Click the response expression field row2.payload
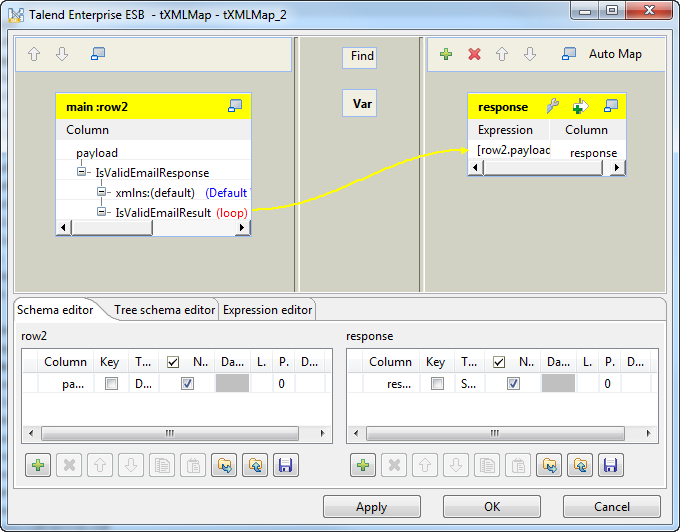Viewport: 680px width, 532px height. coord(513,150)
